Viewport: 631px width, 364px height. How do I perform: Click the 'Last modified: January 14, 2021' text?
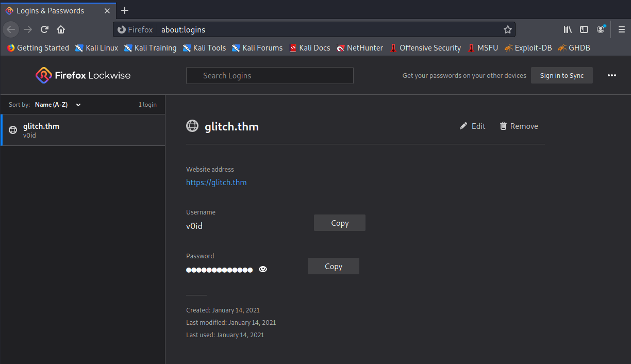click(231, 323)
